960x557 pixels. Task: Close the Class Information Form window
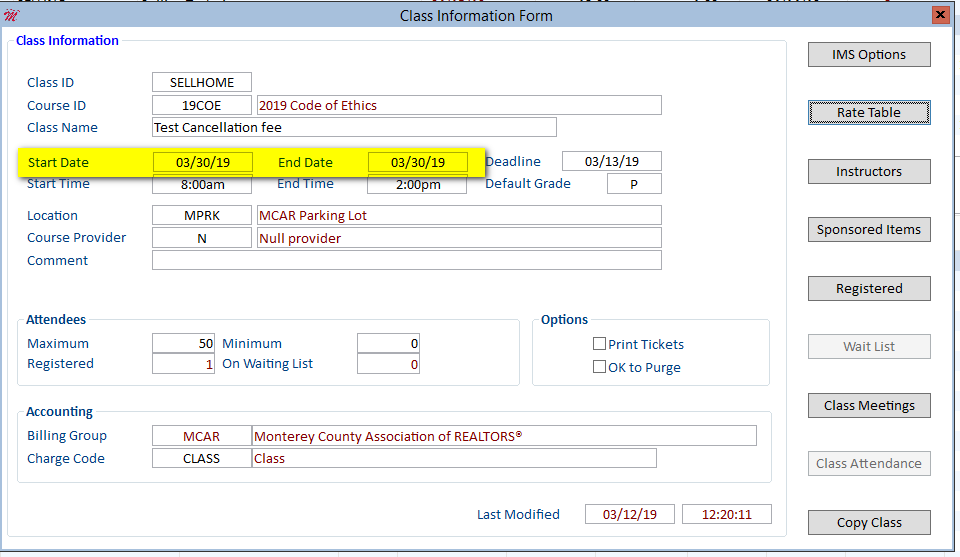click(x=940, y=15)
